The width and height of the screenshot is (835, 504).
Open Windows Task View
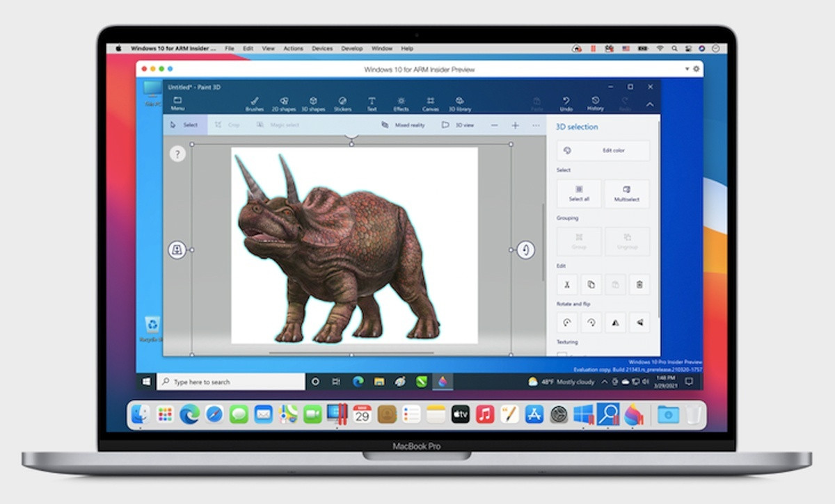(x=336, y=382)
